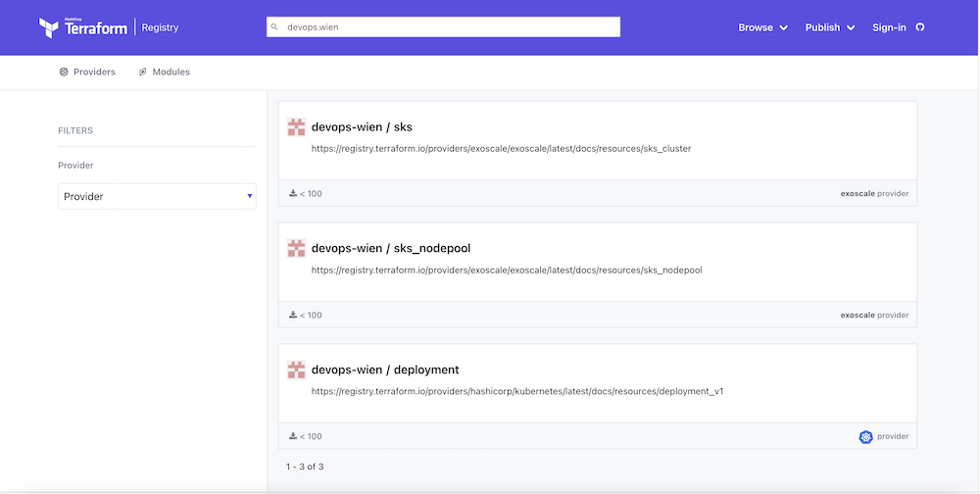This screenshot has height=494, width=980.
Task: Switch to the Providers tab
Action: tap(87, 72)
